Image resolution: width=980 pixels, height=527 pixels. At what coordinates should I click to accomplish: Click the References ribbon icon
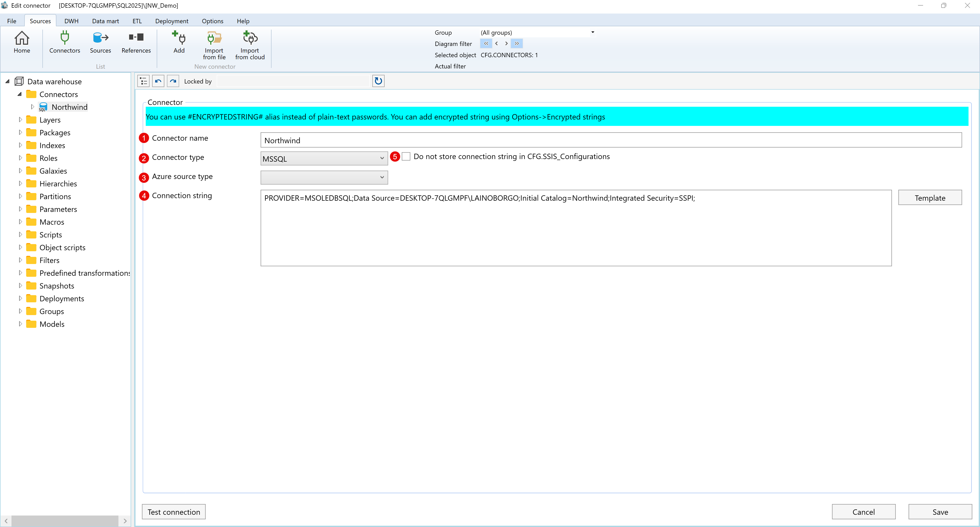coord(136,42)
